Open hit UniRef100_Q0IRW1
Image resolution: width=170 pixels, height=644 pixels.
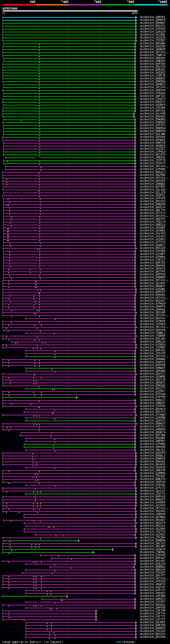(x=152, y=35)
